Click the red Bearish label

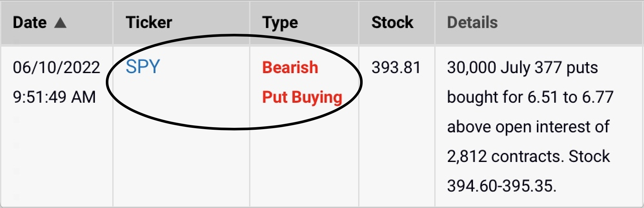tap(290, 68)
